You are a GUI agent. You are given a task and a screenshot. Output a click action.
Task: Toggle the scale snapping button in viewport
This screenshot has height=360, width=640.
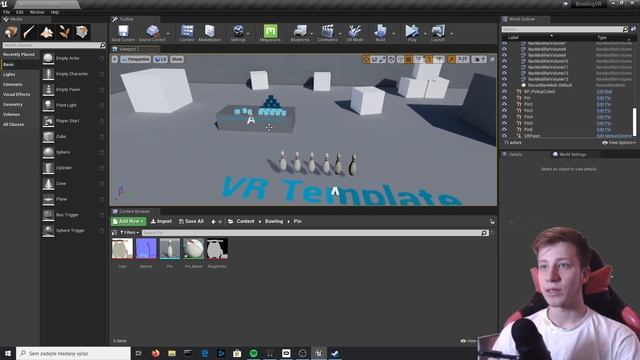pyautogui.click(x=451, y=60)
